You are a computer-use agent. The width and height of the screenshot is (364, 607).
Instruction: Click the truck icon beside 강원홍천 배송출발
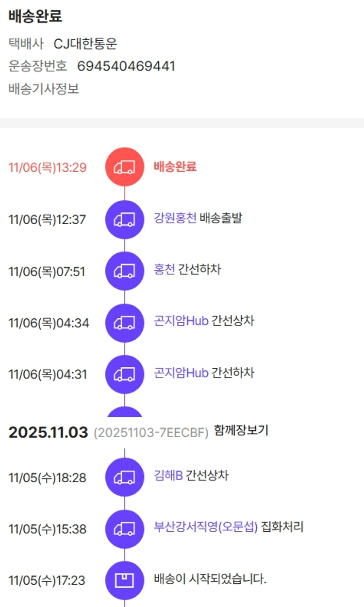124,220
